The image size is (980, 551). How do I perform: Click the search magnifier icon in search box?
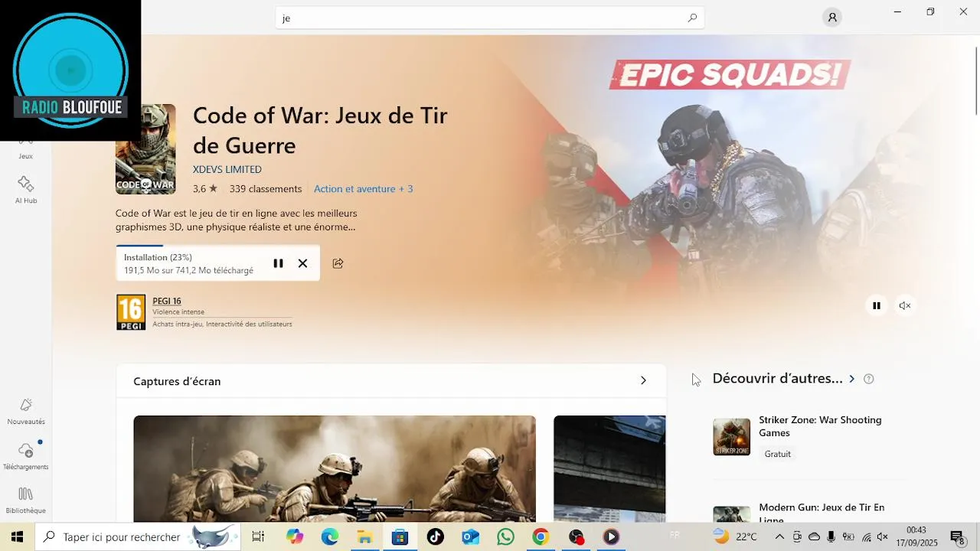click(x=692, y=18)
